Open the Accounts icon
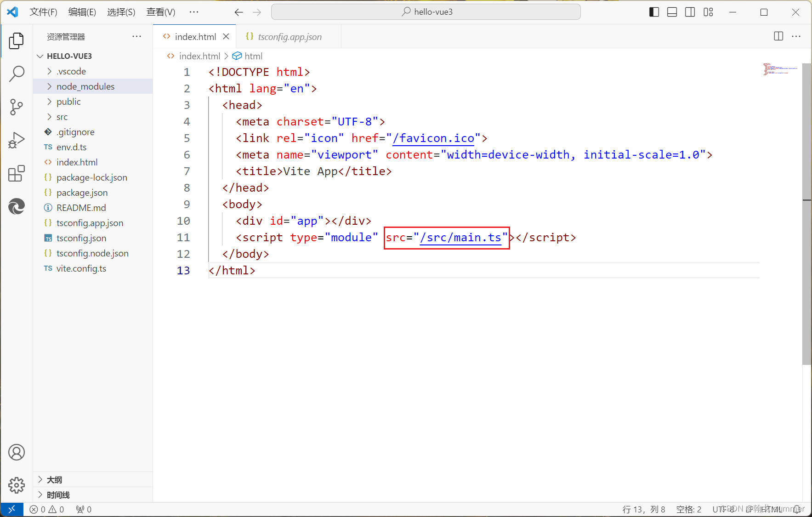Image resolution: width=812 pixels, height=517 pixels. [17, 452]
